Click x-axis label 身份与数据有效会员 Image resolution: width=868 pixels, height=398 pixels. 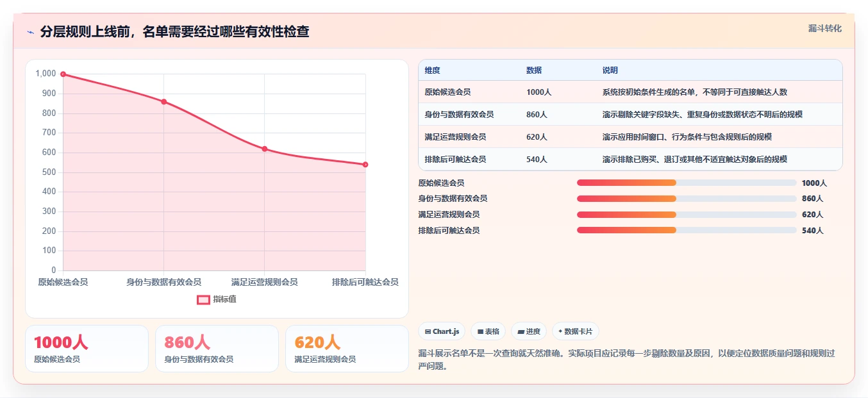point(164,282)
